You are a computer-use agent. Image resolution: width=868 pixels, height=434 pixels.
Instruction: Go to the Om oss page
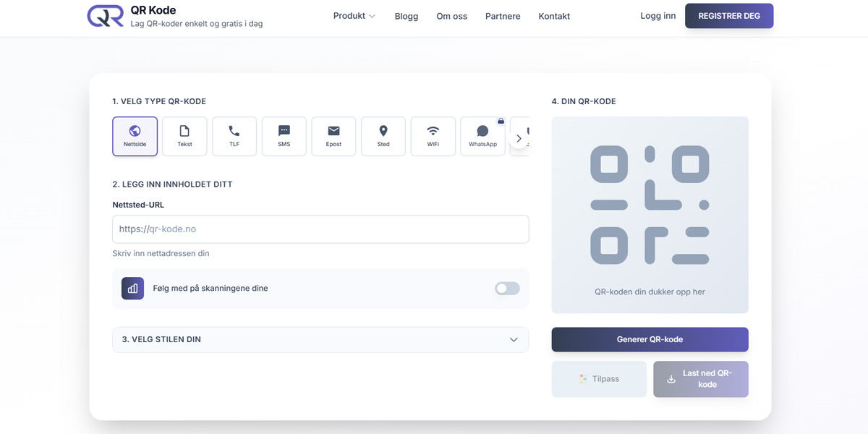click(x=452, y=16)
